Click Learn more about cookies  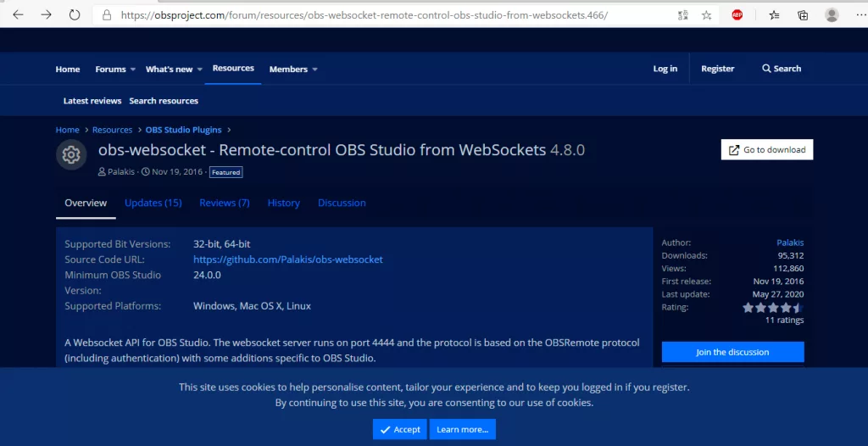[x=462, y=429]
